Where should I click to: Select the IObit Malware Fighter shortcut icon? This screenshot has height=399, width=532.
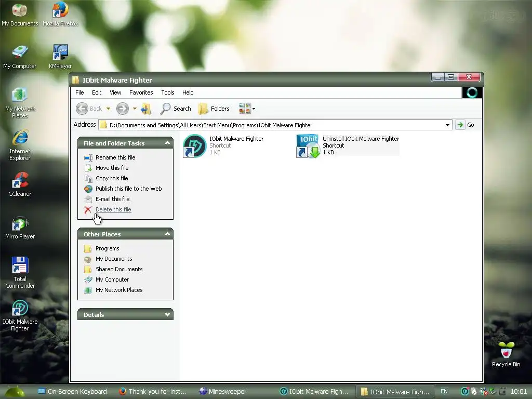click(194, 146)
